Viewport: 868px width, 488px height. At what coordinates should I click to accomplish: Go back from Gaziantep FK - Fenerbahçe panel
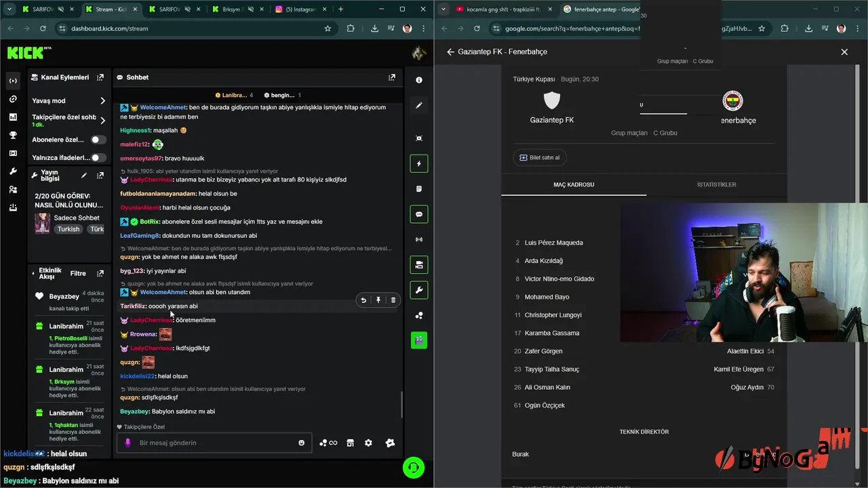(x=451, y=52)
